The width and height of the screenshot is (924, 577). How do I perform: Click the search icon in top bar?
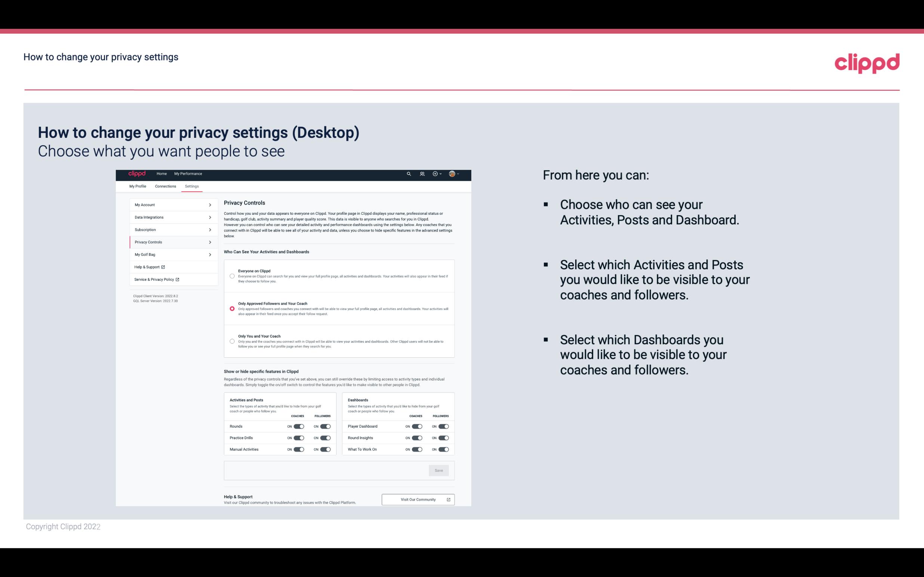tap(409, 174)
